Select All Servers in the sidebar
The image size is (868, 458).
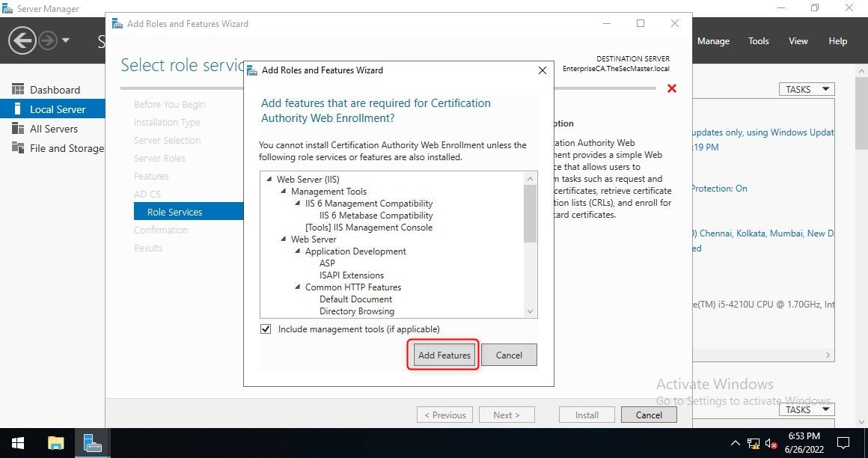(x=54, y=129)
